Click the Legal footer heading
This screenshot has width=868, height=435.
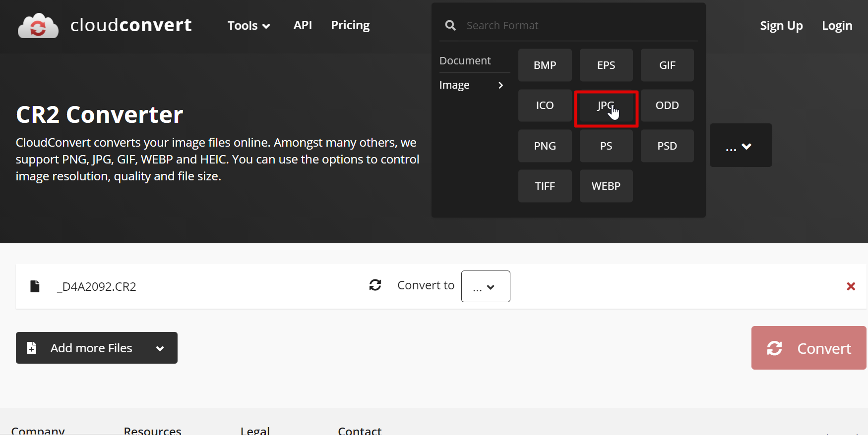pyautogui.click(x=255, y=430)
